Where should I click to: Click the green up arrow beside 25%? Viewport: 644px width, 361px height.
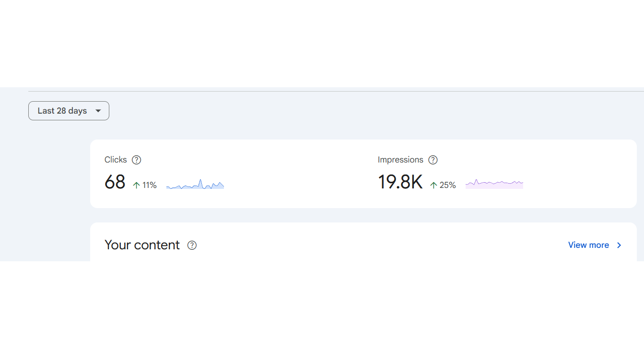point(433,185)
